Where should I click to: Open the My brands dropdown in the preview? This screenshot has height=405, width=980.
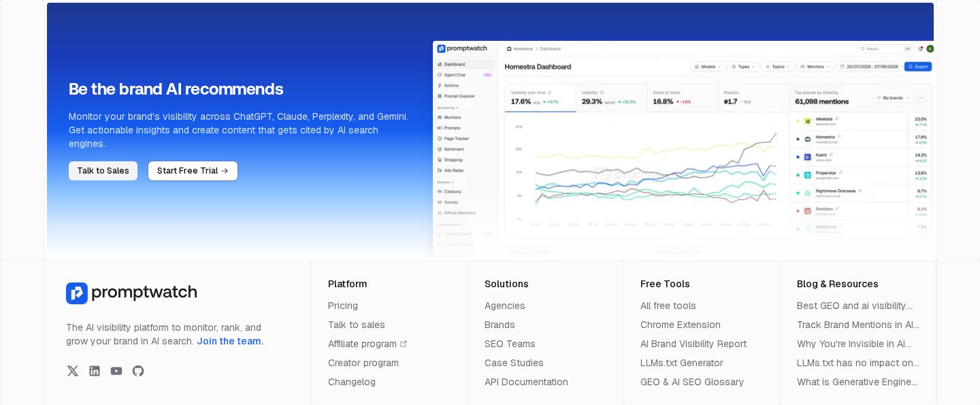click(894, 98)
